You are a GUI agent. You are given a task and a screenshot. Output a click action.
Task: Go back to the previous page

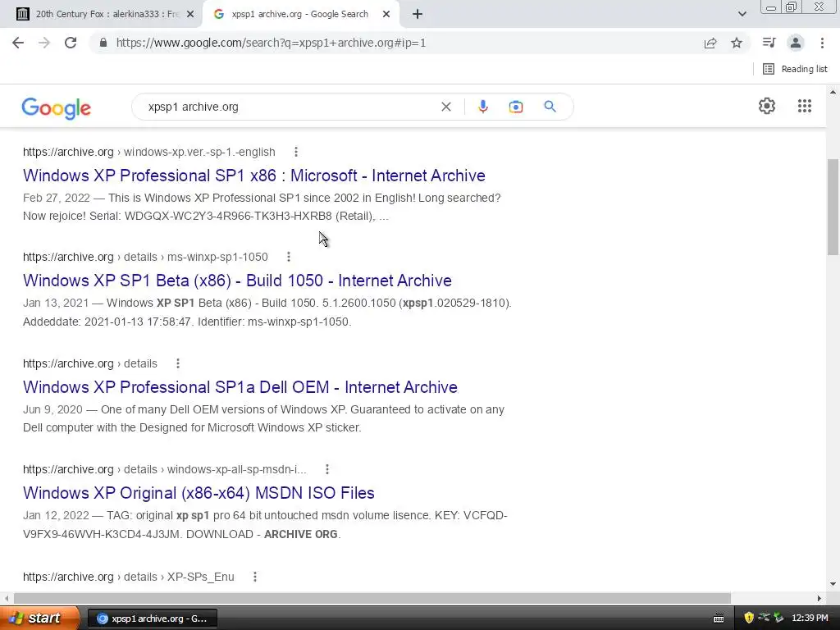18,43
